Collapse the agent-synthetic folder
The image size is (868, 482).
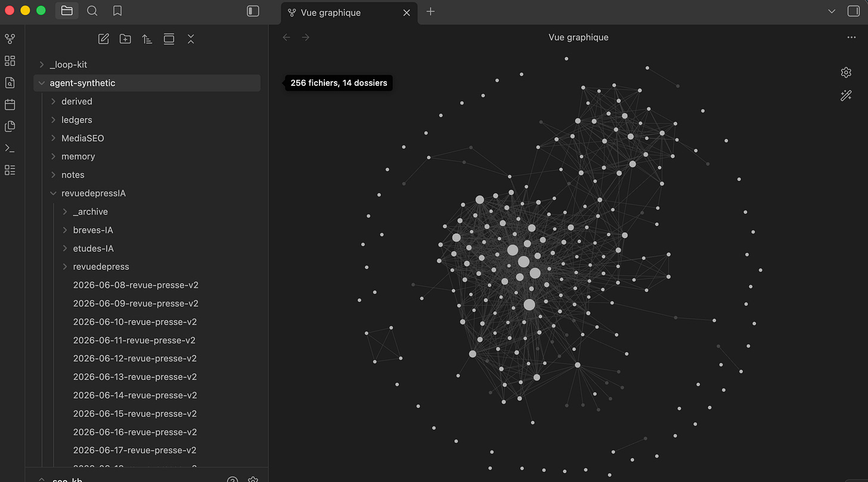(147, 83)
